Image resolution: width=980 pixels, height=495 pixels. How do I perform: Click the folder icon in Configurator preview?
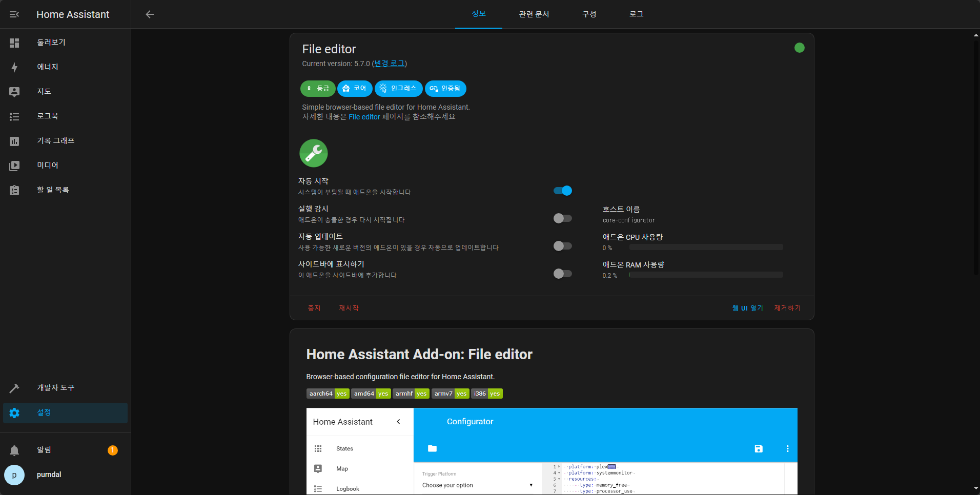pyautogui.click(x=432, y=448)
